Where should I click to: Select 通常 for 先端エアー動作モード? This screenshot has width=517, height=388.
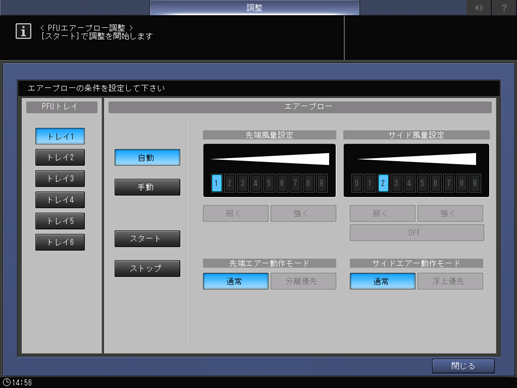click(236, 281)
